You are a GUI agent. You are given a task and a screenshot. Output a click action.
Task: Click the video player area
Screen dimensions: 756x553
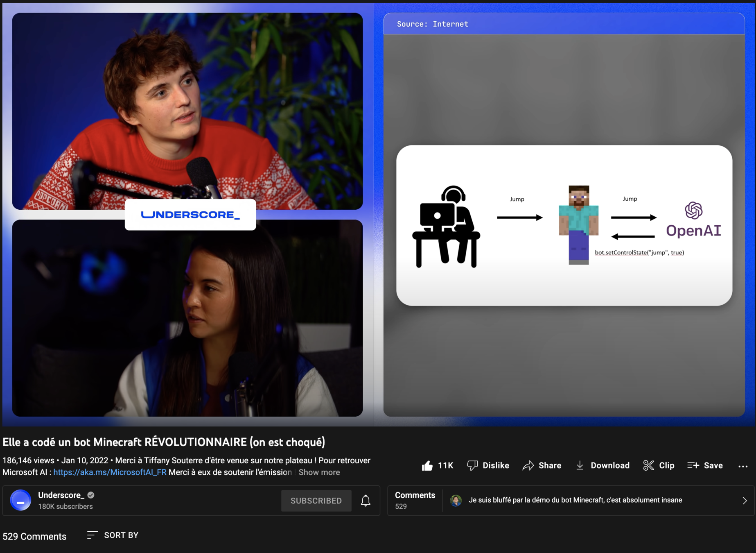378,214
